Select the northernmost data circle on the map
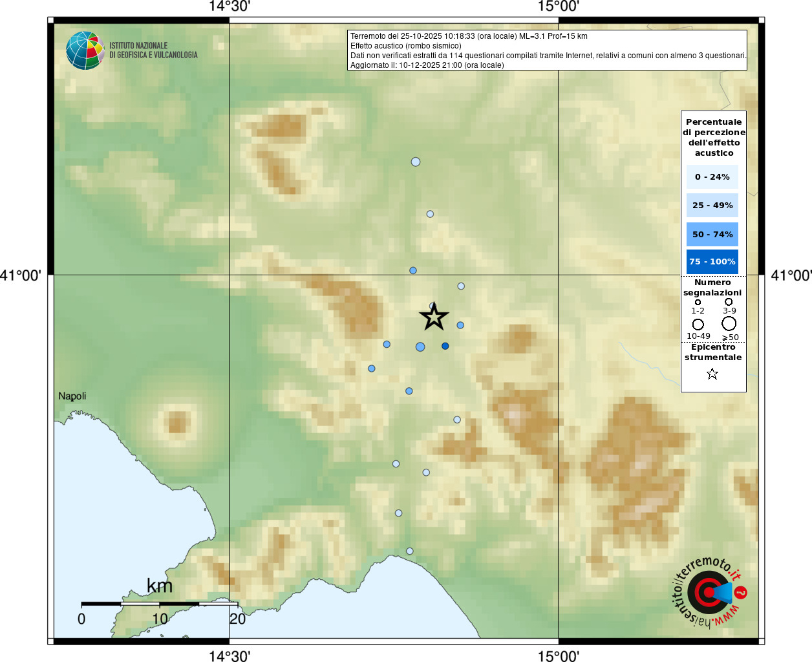 coord(416,162)
